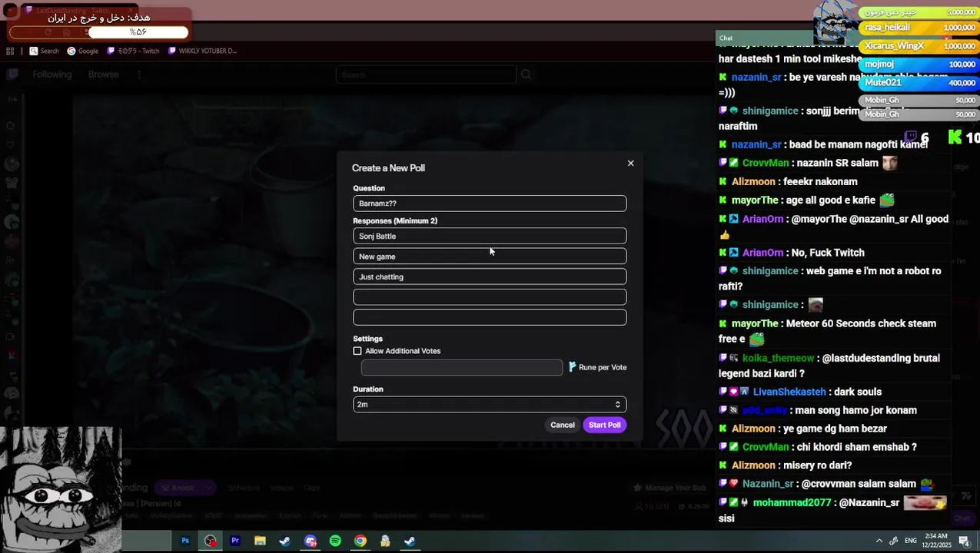Open the Google bookmark
The image size is (980, 553).
pos(83,51)
